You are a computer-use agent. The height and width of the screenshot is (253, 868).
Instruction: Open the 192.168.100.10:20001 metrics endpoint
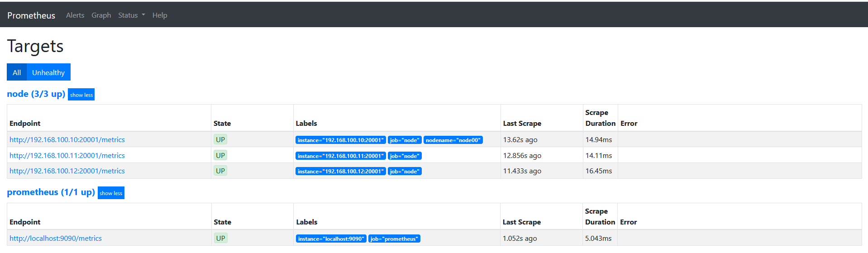[x=67, y=140]
